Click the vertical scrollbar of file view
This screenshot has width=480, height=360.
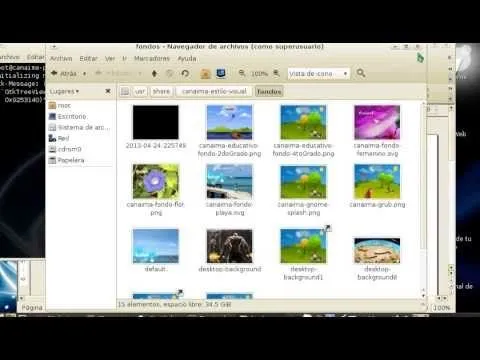pyautogui.click(x=423, y=177)
